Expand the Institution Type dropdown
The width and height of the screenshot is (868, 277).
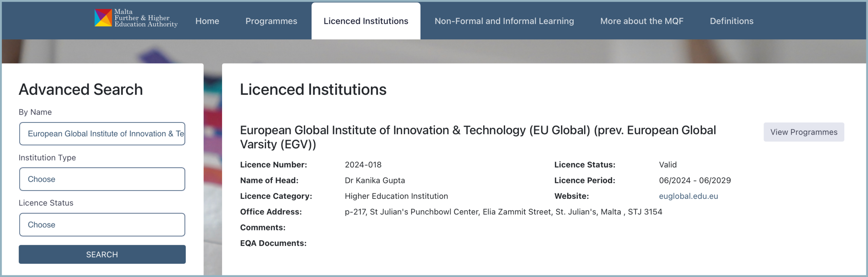click(x=102, y=179)
